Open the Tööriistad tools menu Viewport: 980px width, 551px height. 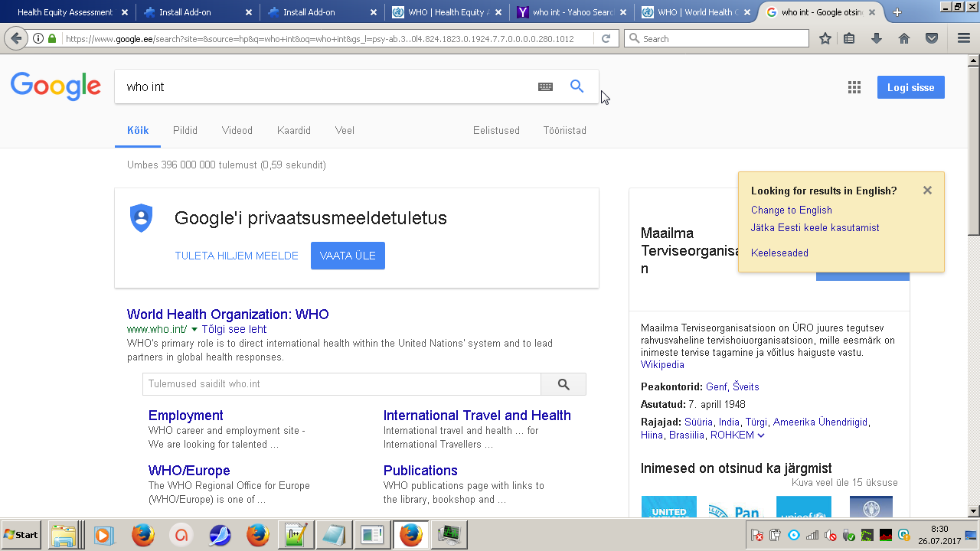tap(565, 131)
